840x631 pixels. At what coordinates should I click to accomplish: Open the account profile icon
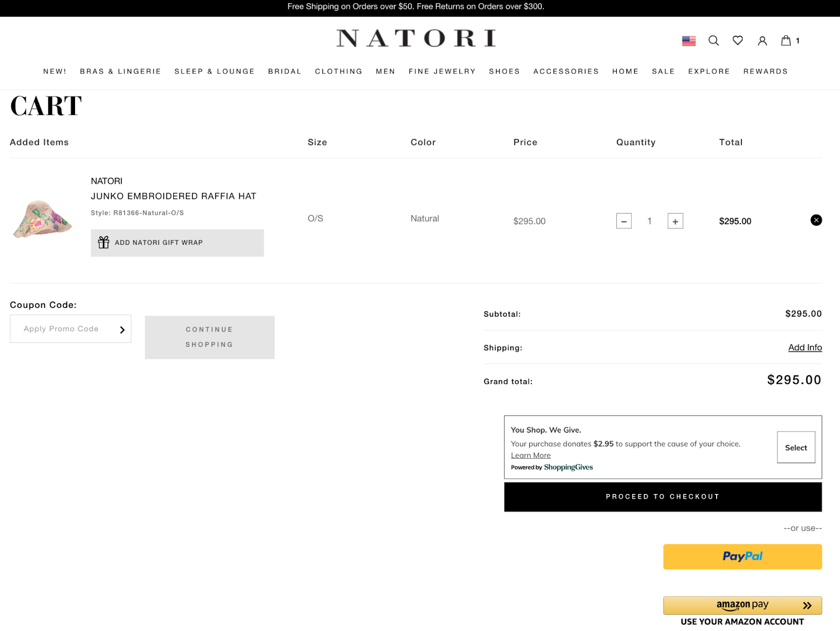762,40
